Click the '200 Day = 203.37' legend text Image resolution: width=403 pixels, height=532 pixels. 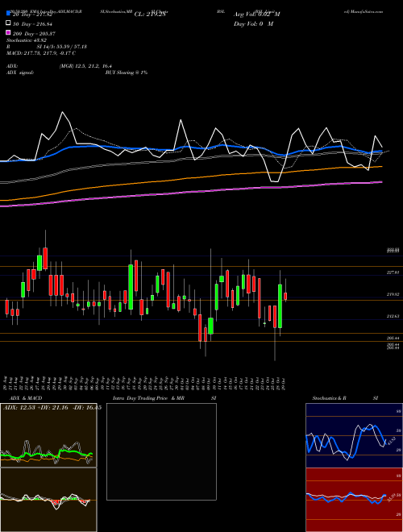coord(35,34)
